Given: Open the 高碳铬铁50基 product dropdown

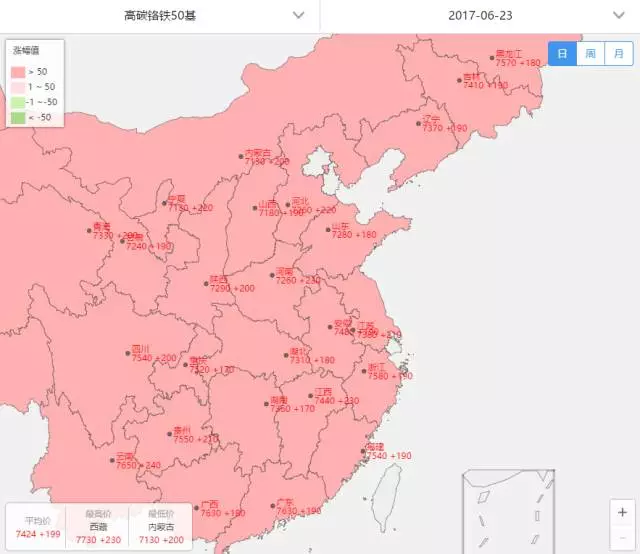Looking at the screenshot, I should pos(160,15).
